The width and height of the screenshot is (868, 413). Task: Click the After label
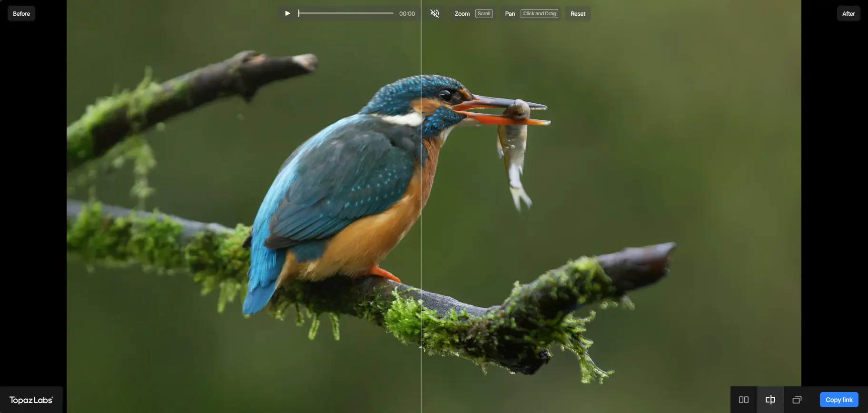pos(848,13)
